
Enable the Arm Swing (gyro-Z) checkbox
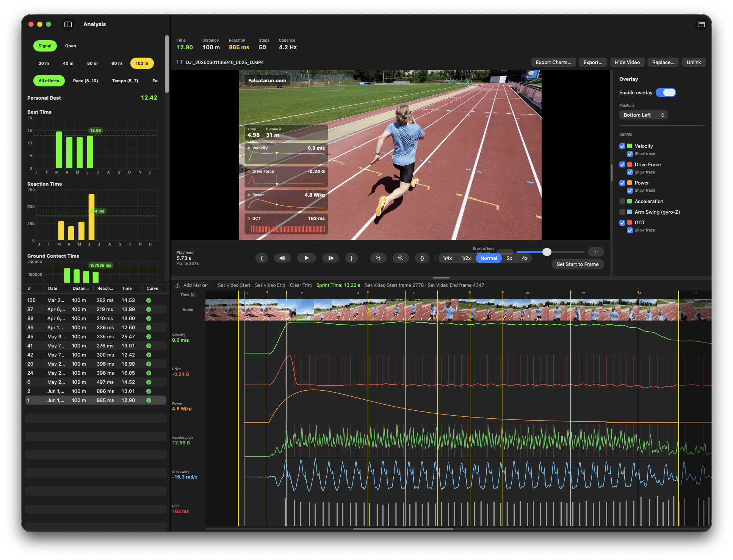point(622,212)
